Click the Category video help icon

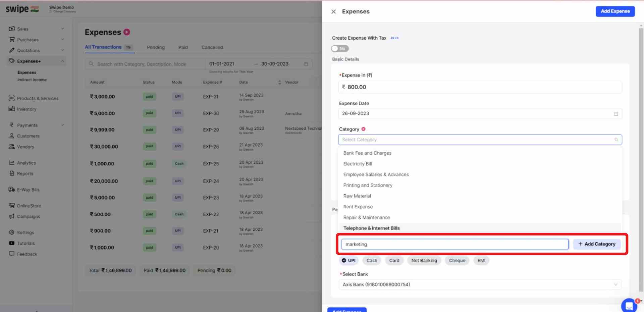coord(363,129)
